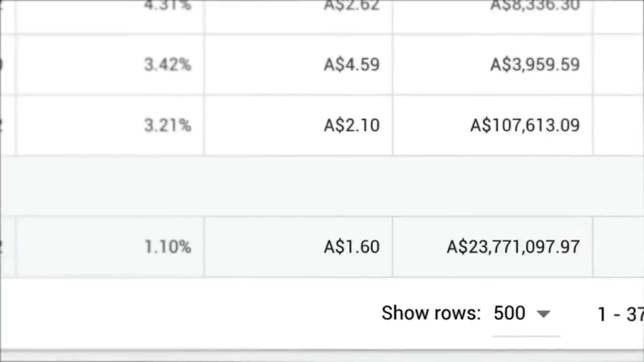This screenshot has height=362, width=644.
Task: Select the 3.42% cell
Action: (167, 65)
